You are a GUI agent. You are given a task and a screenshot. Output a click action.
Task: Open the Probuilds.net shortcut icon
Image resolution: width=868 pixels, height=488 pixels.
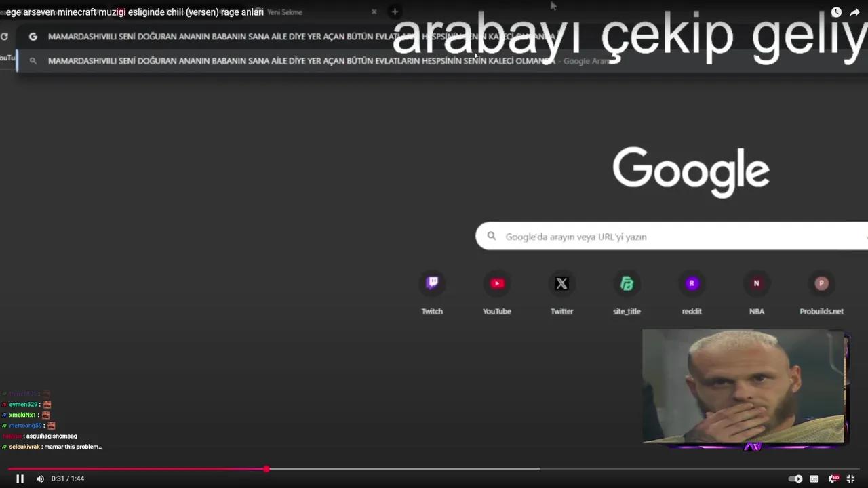(821, 283)
